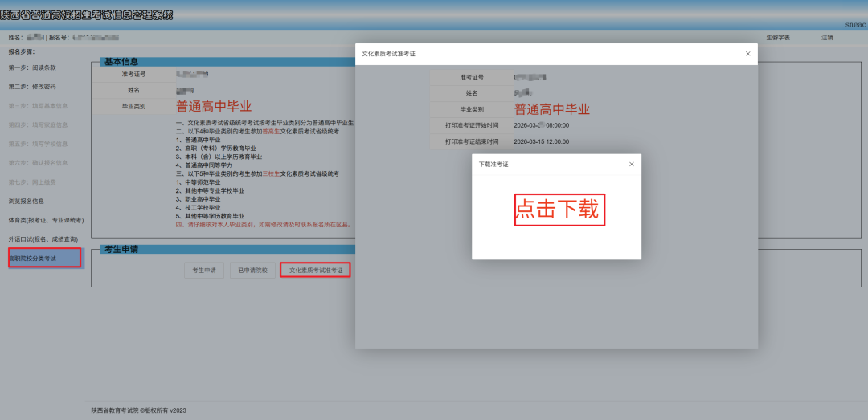
Task: Open 体育类(报考证、专业课统考) item
Action: [46, 220]
